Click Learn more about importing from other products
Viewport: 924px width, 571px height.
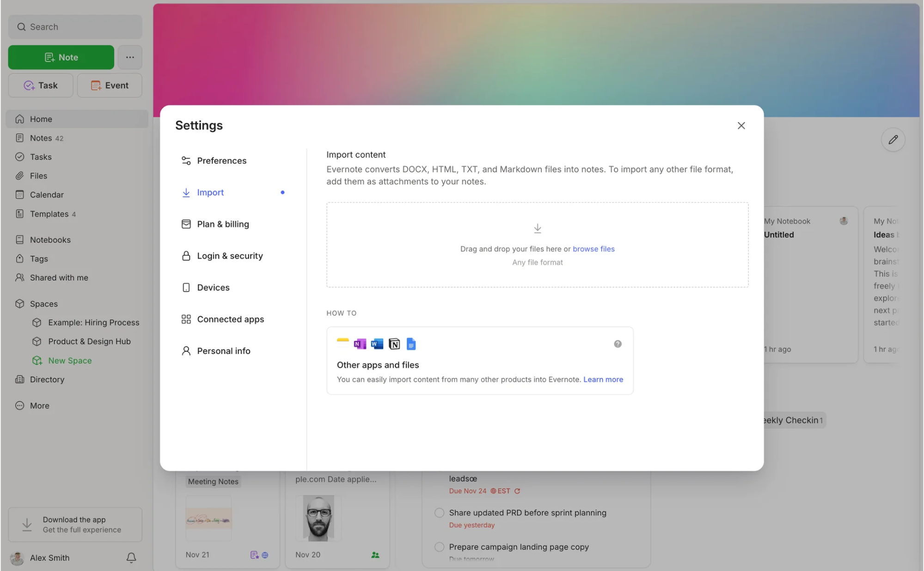603,379
